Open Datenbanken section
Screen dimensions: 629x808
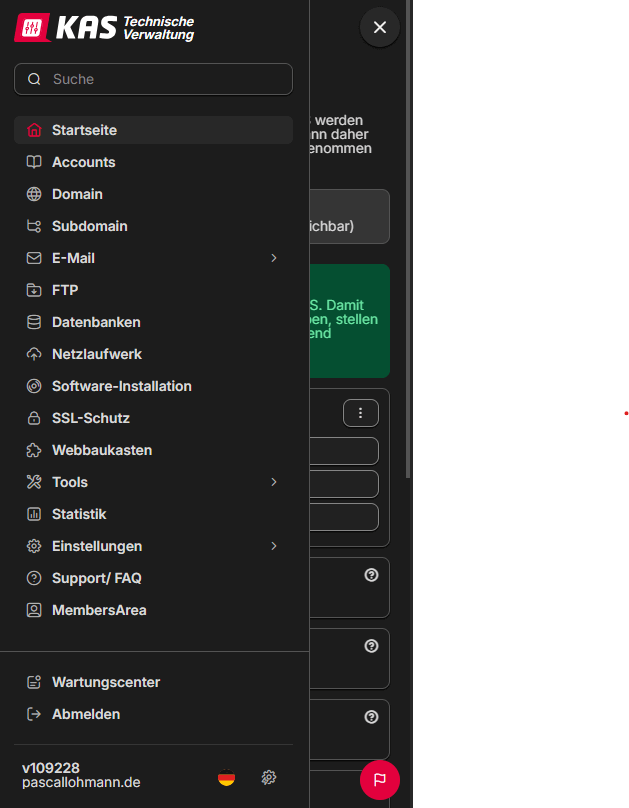coord(154,322)
